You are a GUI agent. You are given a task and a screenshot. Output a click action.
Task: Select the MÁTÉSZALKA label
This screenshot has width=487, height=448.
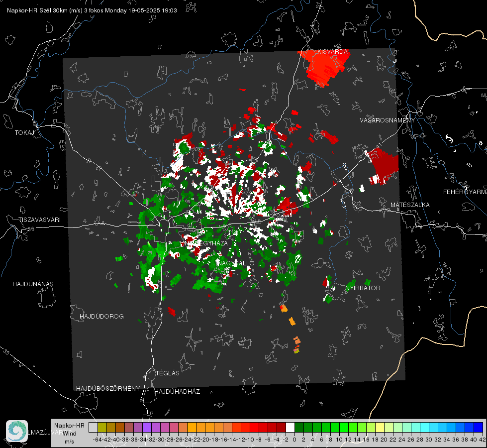[410, 205]
